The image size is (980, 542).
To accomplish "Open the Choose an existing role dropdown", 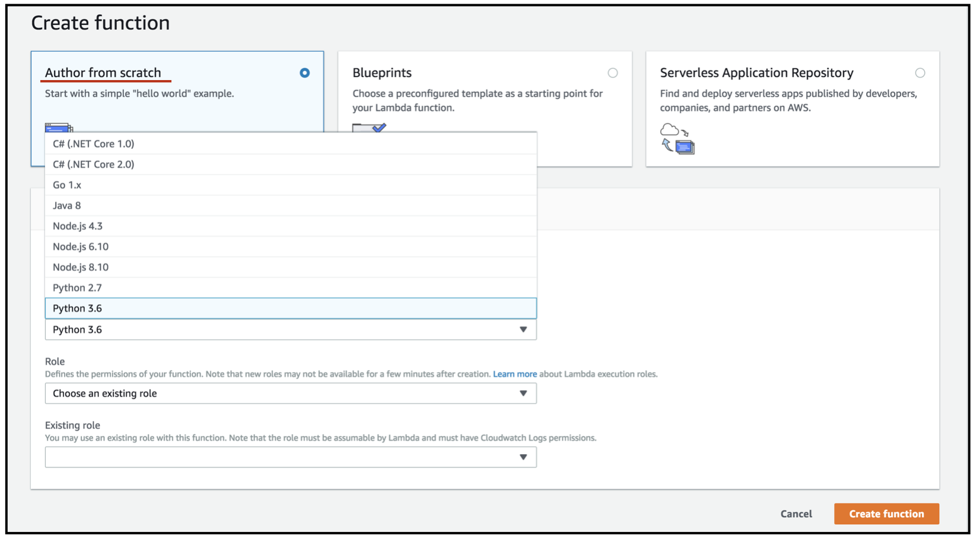I will pos(291,393).
